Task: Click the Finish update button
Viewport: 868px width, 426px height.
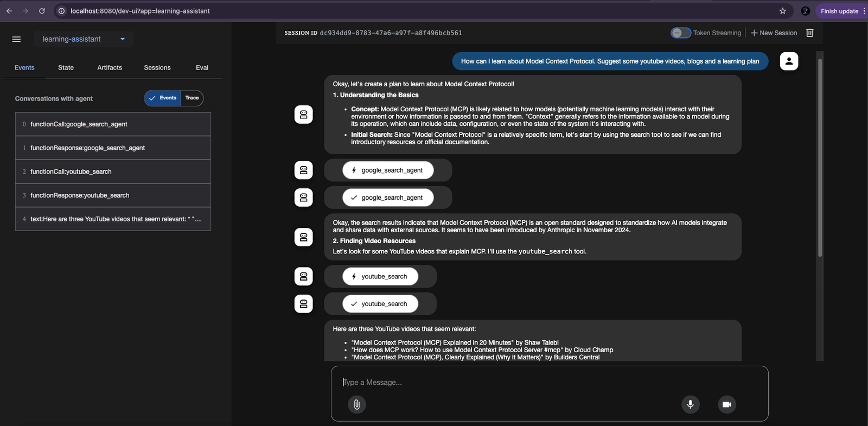Action: (x=839, y=11)
